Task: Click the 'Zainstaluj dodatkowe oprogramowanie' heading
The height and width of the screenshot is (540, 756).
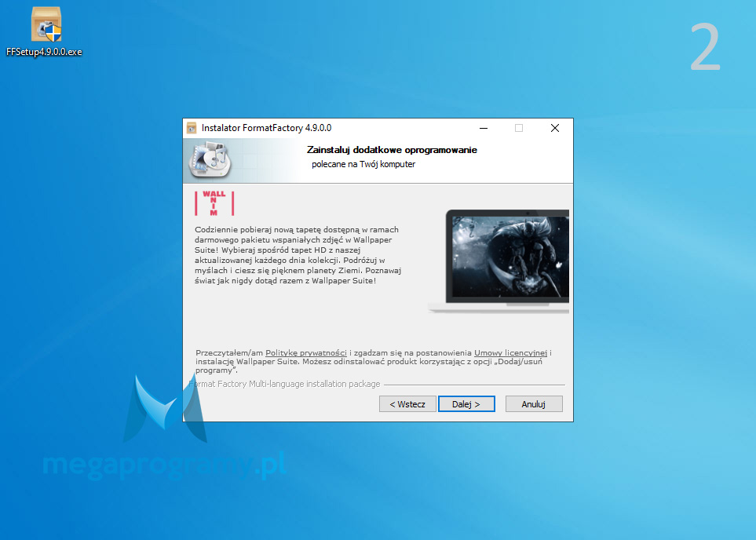Action: (x=392, y=150)
